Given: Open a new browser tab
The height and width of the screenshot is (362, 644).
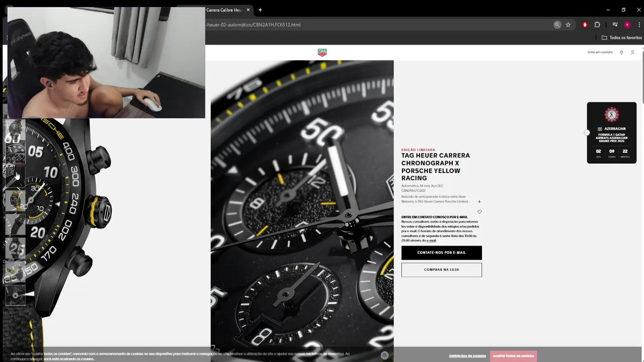Looking at the screenshot, I should [260, 10].
